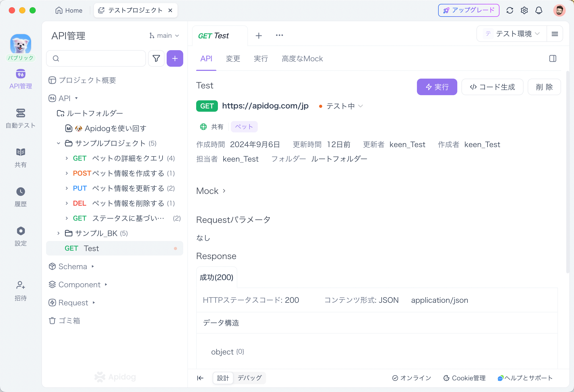Click the filter funnel icon
The image size is (574, 392).
click(156, 58)
